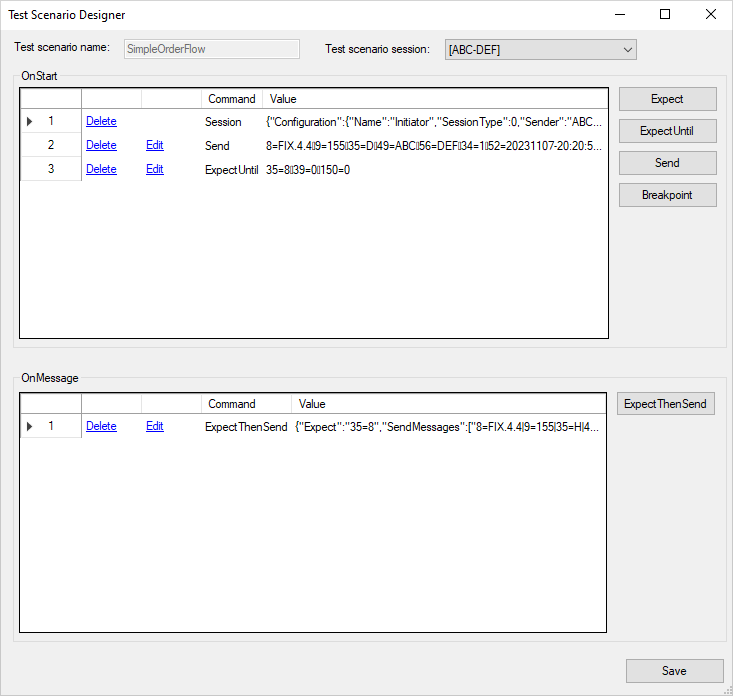Click the Expect button
Viewport: 733px width, 696px height.
point(667,99)
